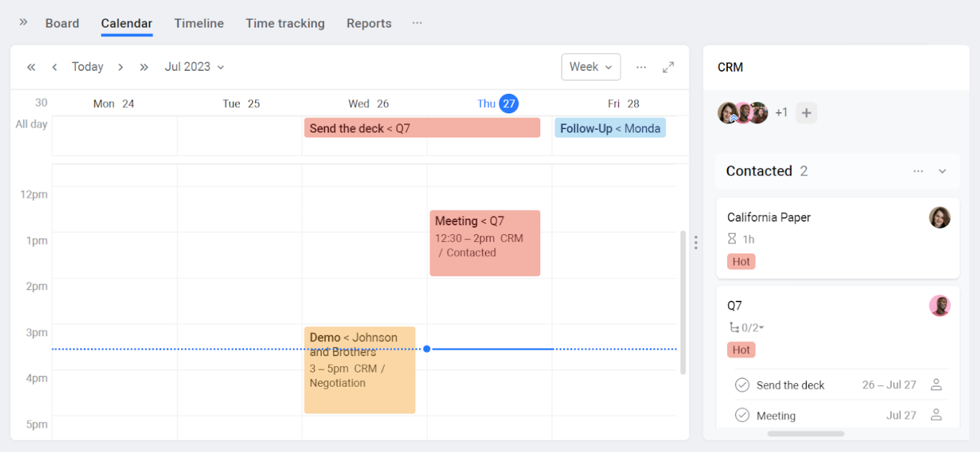Open the Jul 2023 month picker
The height and width of the screenshot is (452, 980).
point(194,67)
